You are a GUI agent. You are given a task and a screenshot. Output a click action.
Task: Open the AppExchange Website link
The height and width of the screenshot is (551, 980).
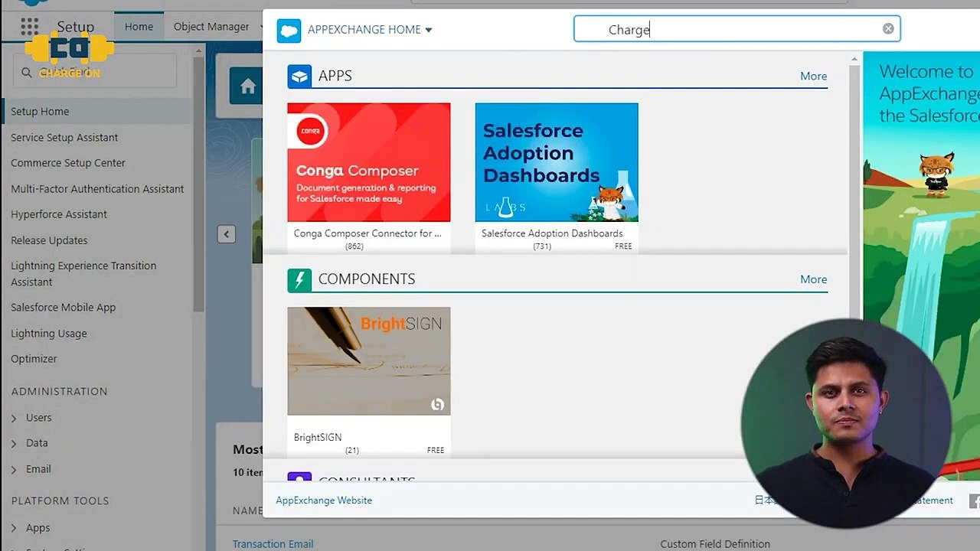(x=324, y=500)
